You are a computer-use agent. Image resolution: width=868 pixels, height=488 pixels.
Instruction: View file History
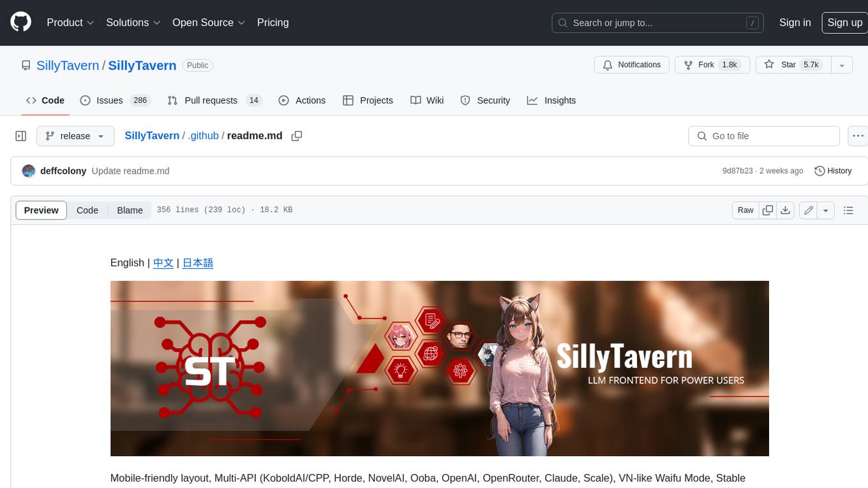point(833,171)
